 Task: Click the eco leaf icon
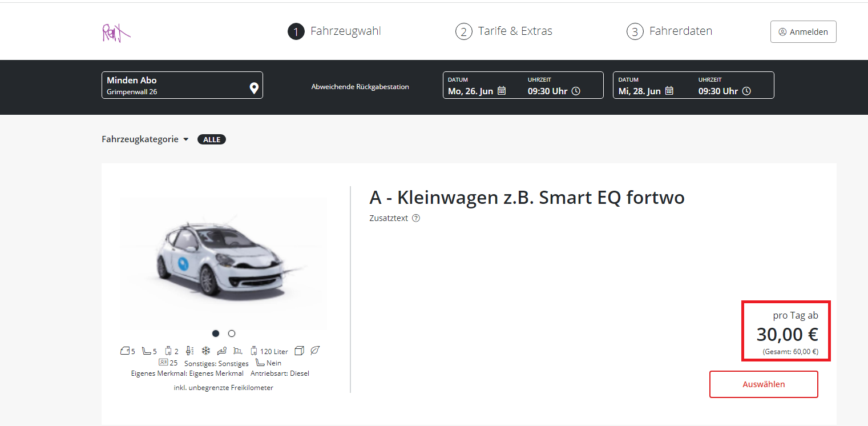pyautogui.click(x=315, y=351)
